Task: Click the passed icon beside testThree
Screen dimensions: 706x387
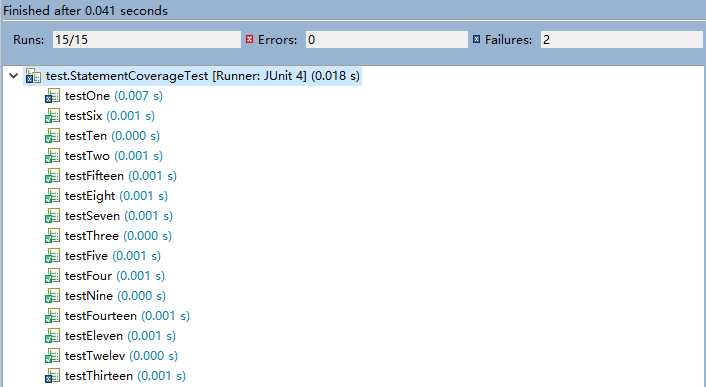Action: 52,236
